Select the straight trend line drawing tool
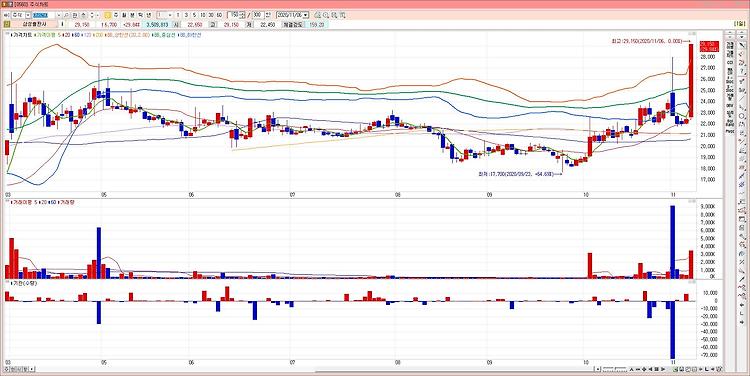Viewport: 750px width, 376px height. [742, 98]
